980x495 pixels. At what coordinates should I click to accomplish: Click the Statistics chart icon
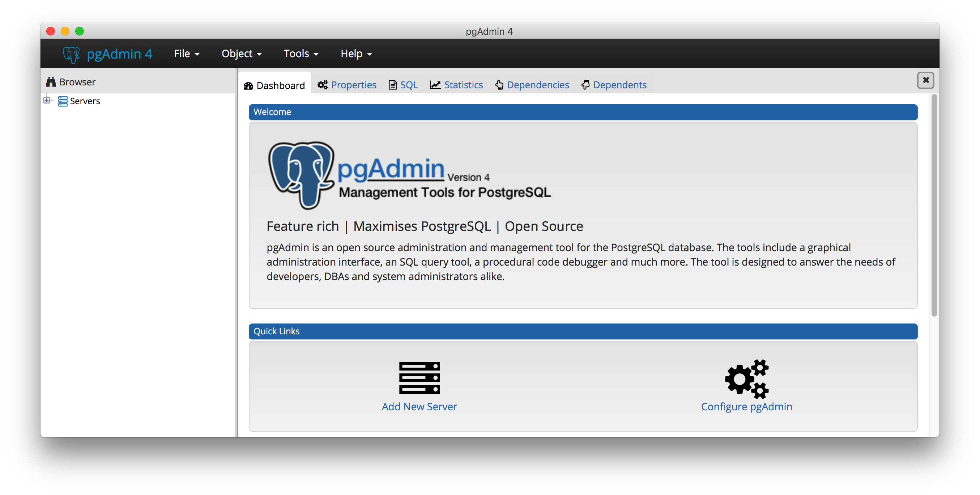click(435, 85)
